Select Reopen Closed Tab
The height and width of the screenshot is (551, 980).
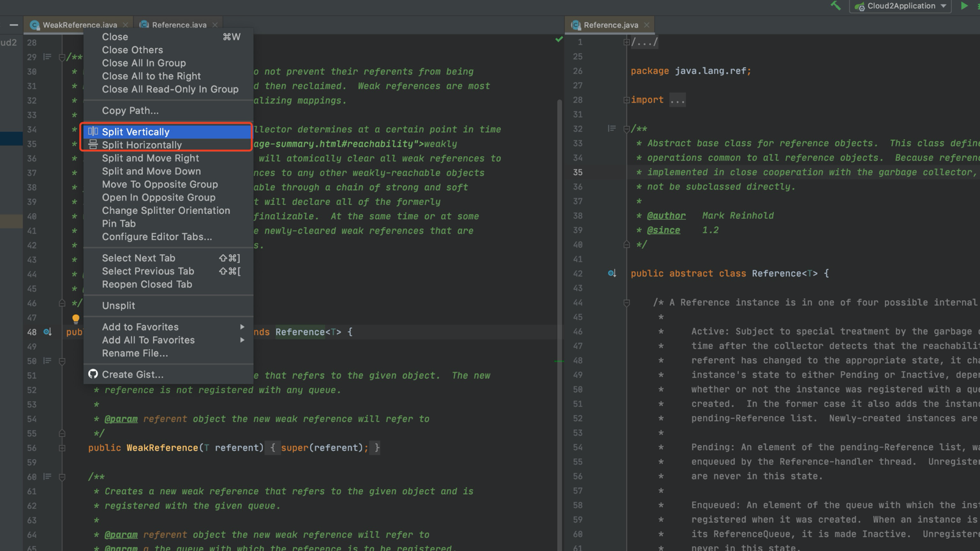coord(168,284)
